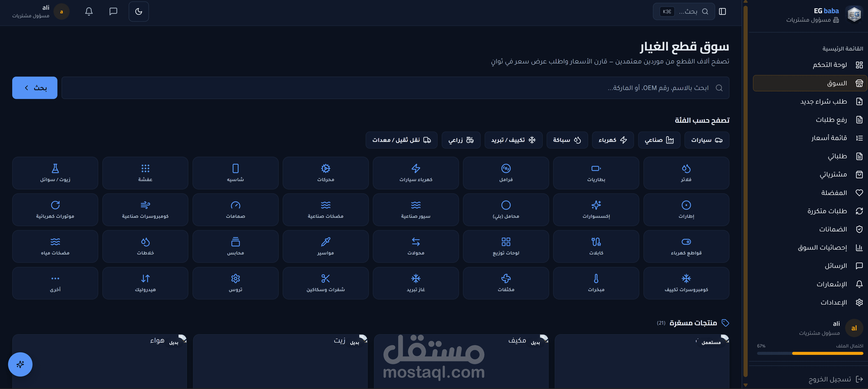Open chat messages icon in top bar
Screen dimensions: 868x389
point(113,12)
